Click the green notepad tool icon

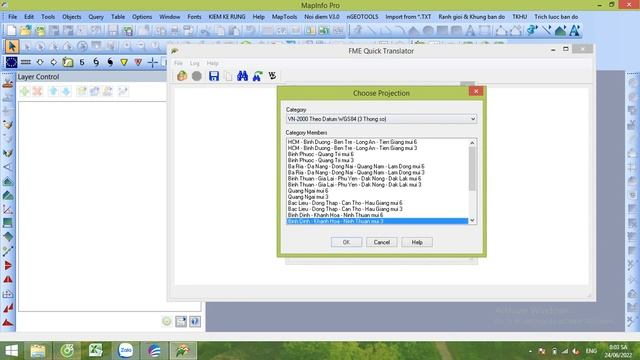click(x=68, y=62)
